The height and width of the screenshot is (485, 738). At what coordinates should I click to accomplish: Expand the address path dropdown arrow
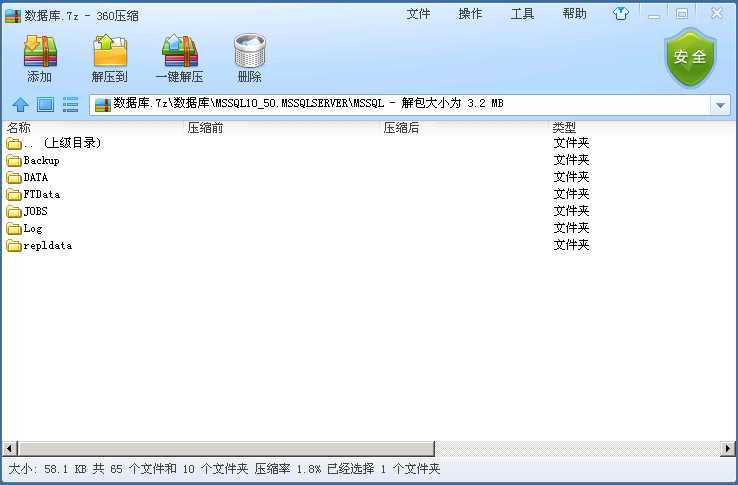coord(720,104)
